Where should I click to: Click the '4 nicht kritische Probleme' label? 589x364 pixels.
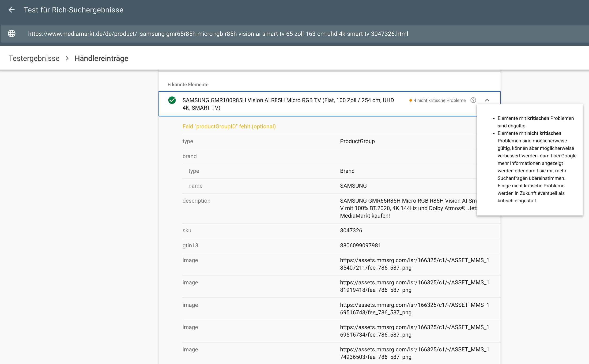pyautogui.click(x=440, y=100)
